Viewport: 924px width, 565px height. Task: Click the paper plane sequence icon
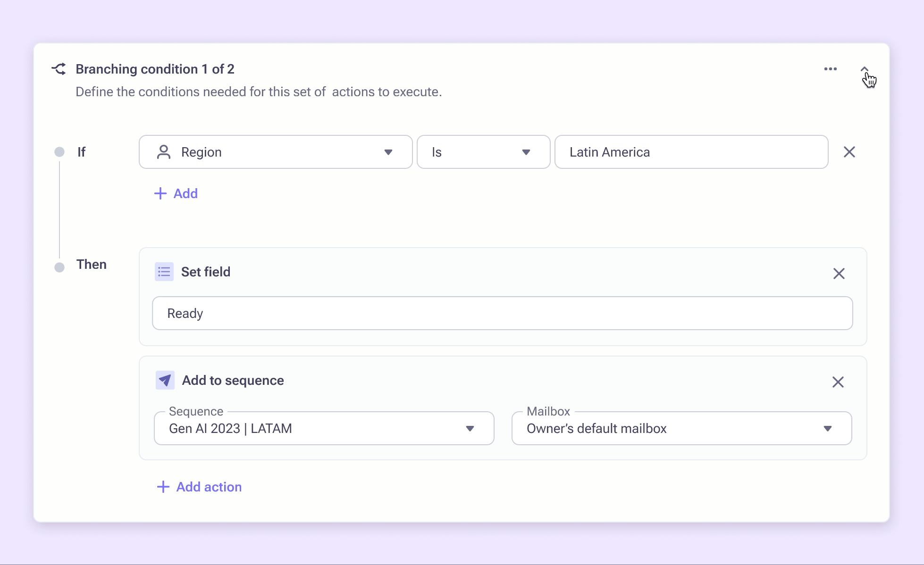click(x=165, y=380)
